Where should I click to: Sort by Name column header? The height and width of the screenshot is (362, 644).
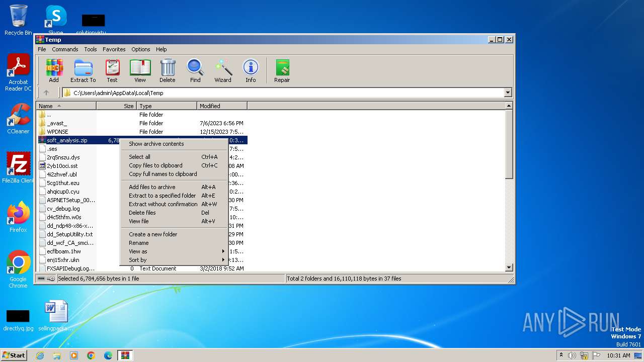click(x=66, y=106)
